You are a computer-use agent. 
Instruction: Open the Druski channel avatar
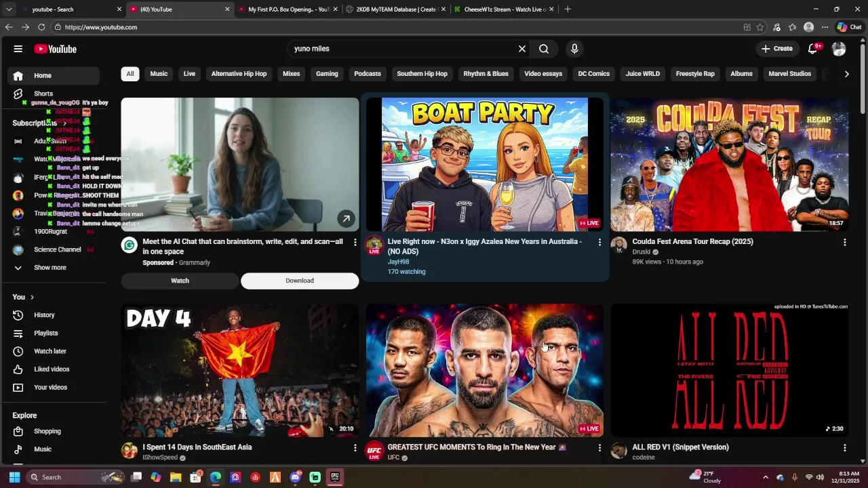618,245
